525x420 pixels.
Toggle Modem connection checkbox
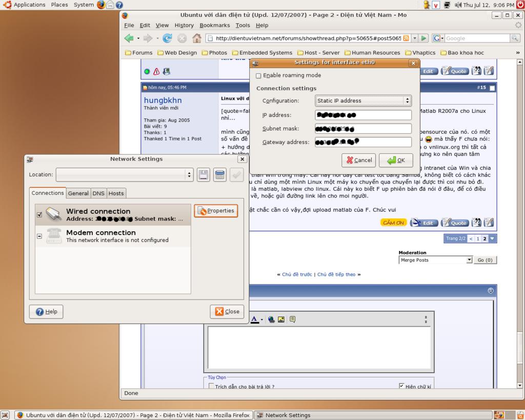(39, 236)
